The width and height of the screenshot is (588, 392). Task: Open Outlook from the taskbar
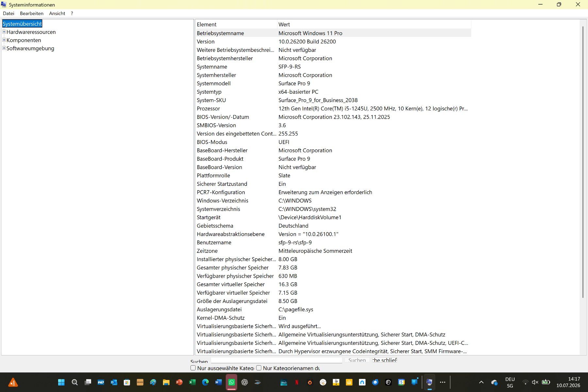pos(114,382)
